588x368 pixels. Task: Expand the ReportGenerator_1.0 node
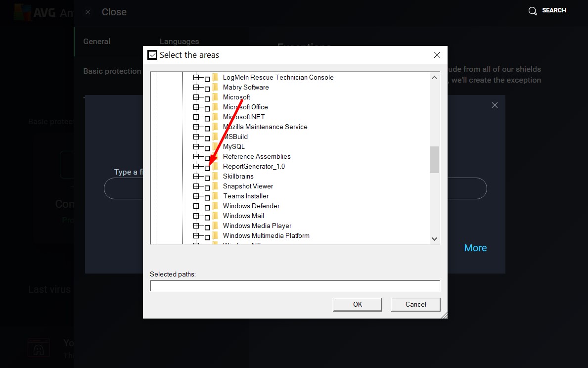196,166
